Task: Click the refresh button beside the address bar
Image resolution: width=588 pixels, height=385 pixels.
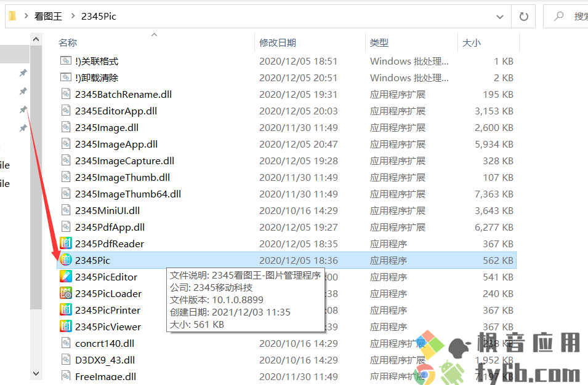Action: click(x=523, y=17)
